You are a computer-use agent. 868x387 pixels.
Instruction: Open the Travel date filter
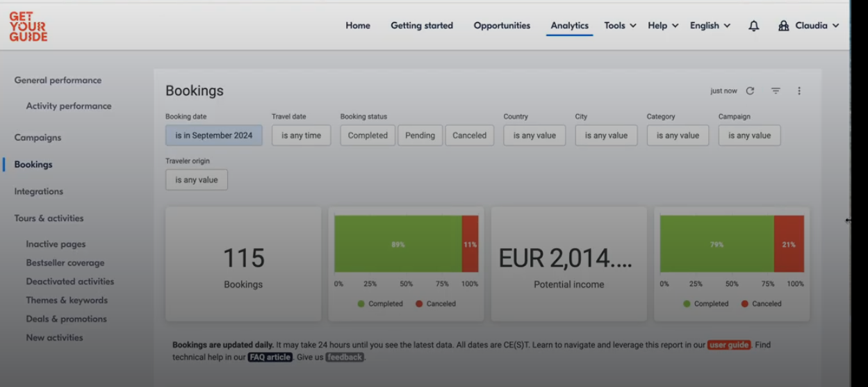(302, 135)
